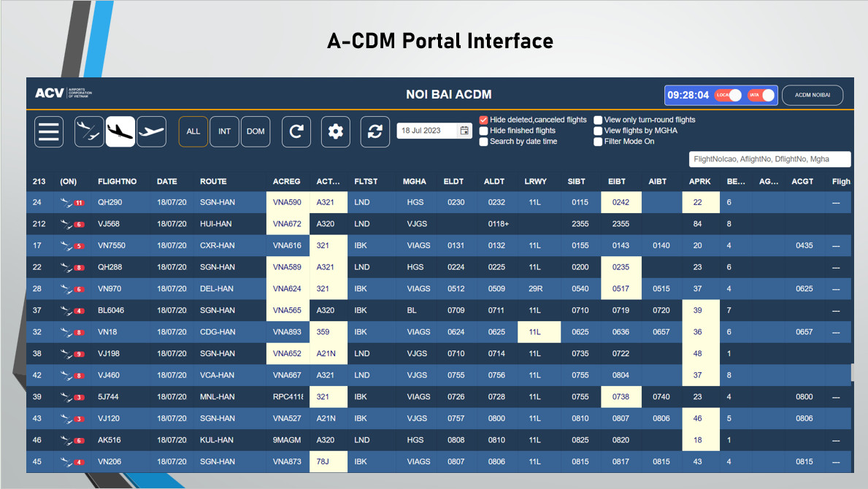The image size is (868, 489).
Task: Toggle the IATA code switch
Action: pyautogui.click(x=761, y=96)
